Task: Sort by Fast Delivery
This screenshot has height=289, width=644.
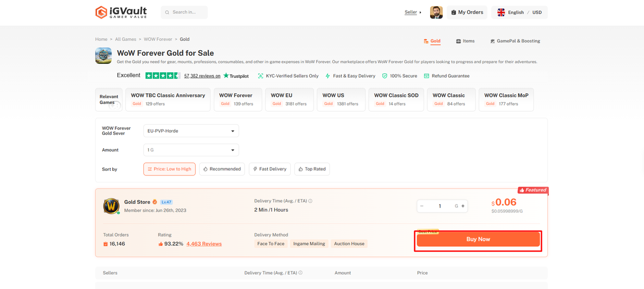Action: click(x=270, y=169)
